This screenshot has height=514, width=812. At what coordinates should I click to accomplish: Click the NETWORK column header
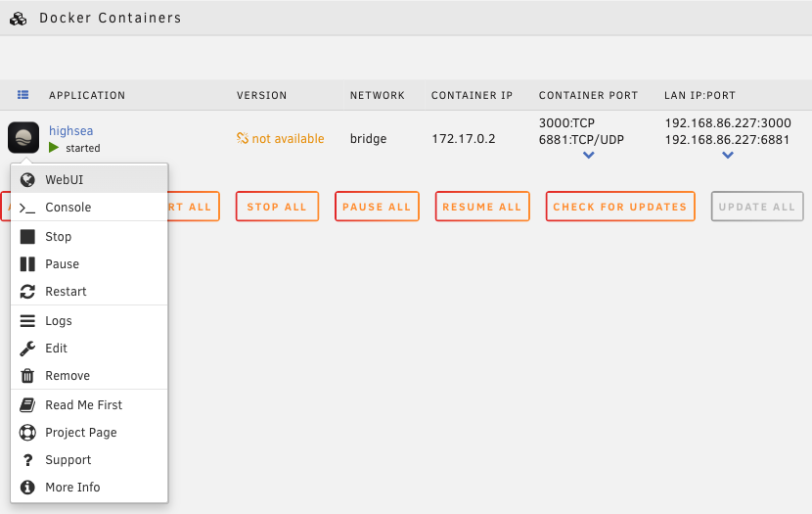click(377, 95)
